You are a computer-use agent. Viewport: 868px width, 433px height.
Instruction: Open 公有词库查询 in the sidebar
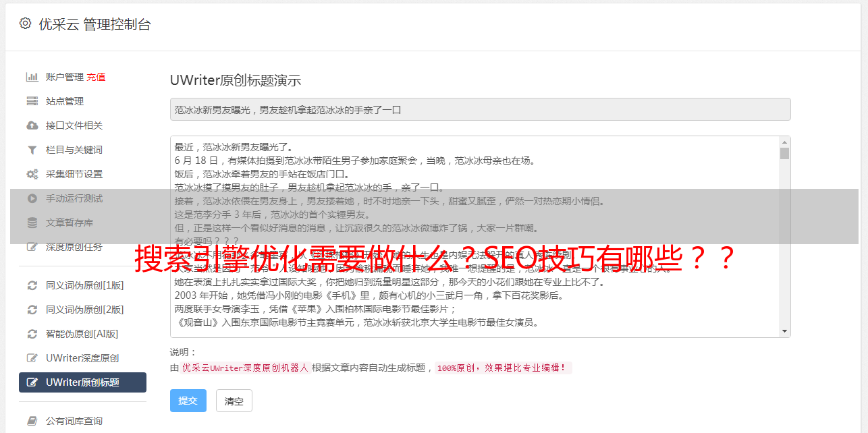point(74,421)
